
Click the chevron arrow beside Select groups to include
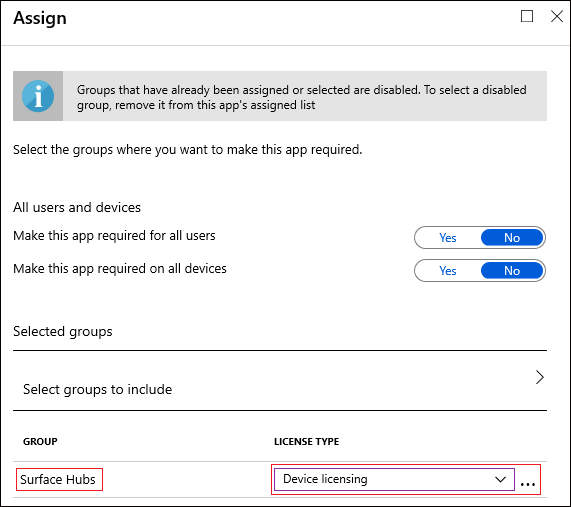540,377
